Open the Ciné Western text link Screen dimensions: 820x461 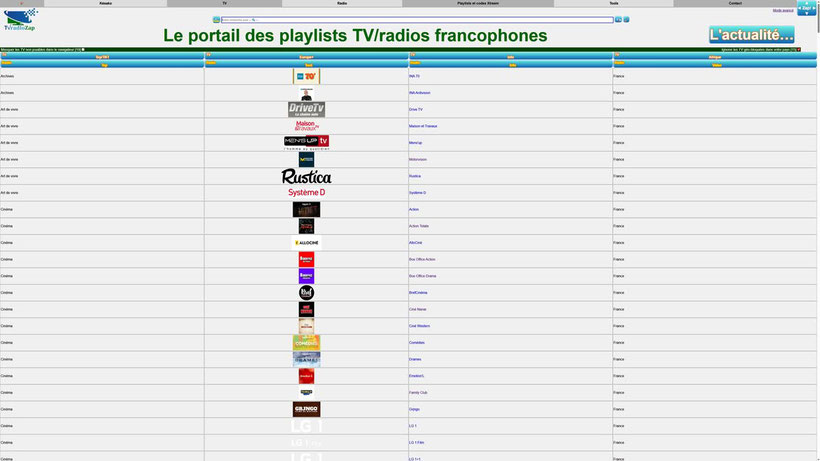click(419, 326)
